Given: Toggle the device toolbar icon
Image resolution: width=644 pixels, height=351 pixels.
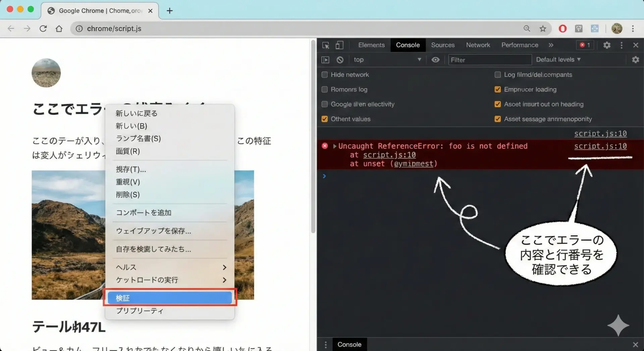Looking at the screenshot, I should point(339,45).
